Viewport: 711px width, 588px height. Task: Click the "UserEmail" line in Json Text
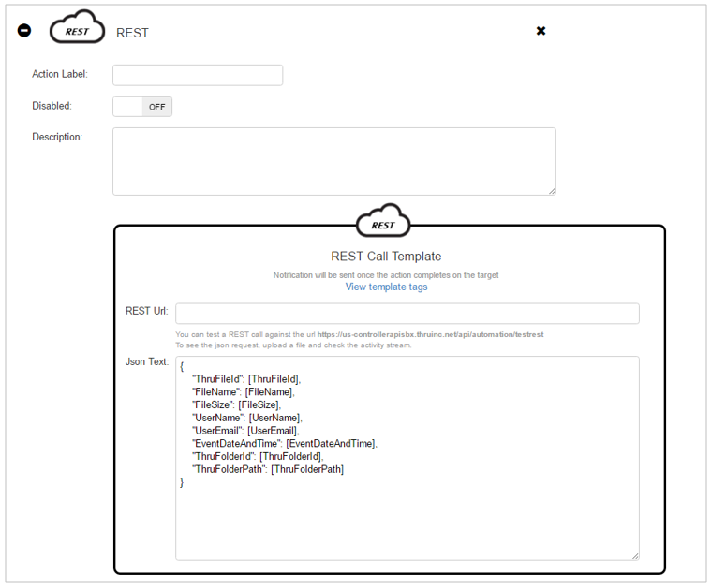click(x=245, y=431)
